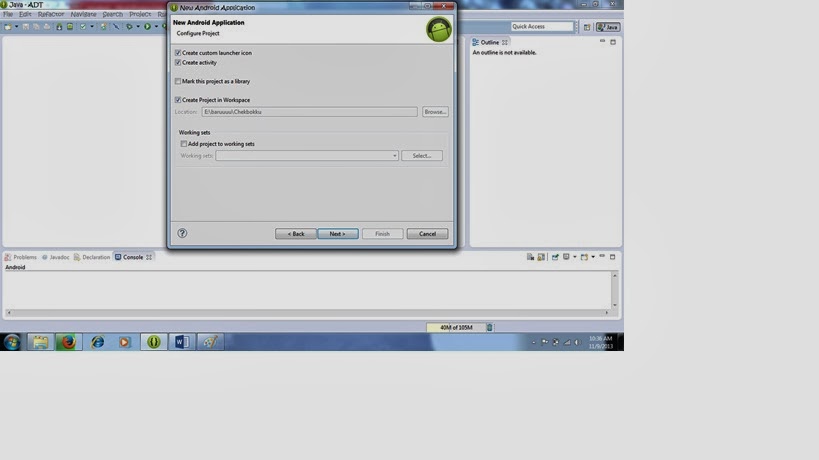Open the File menu

click(x=8, y=14)
